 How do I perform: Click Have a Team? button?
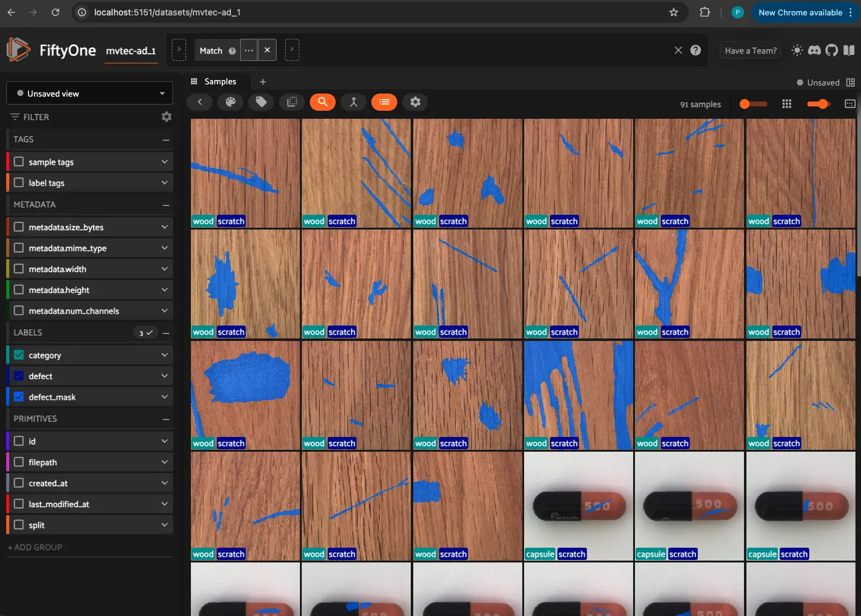point(751,50)
